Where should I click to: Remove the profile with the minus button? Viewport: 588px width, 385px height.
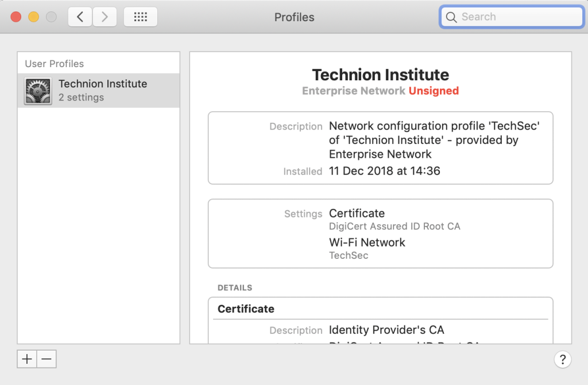coord(47,359)
